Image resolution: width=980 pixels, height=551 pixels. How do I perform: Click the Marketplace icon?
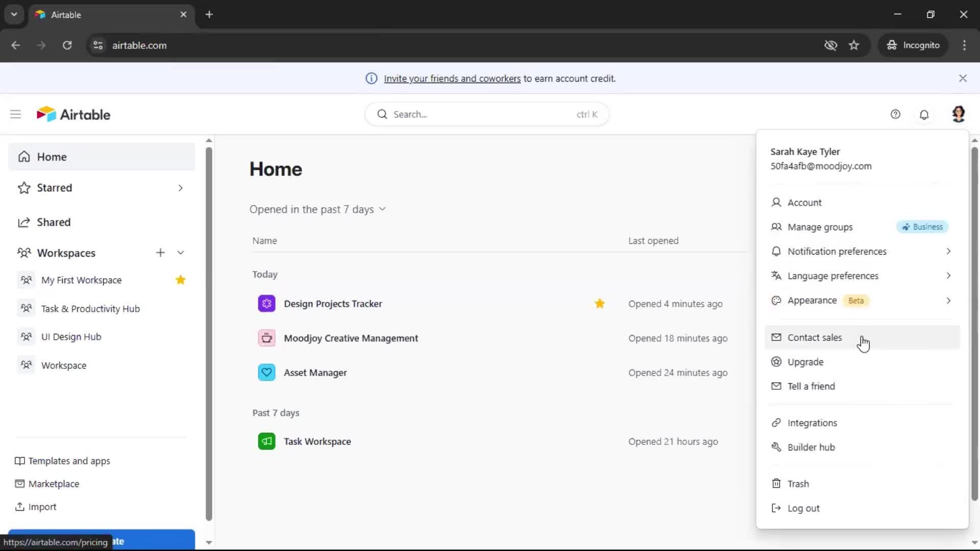(x=19, y=484)
